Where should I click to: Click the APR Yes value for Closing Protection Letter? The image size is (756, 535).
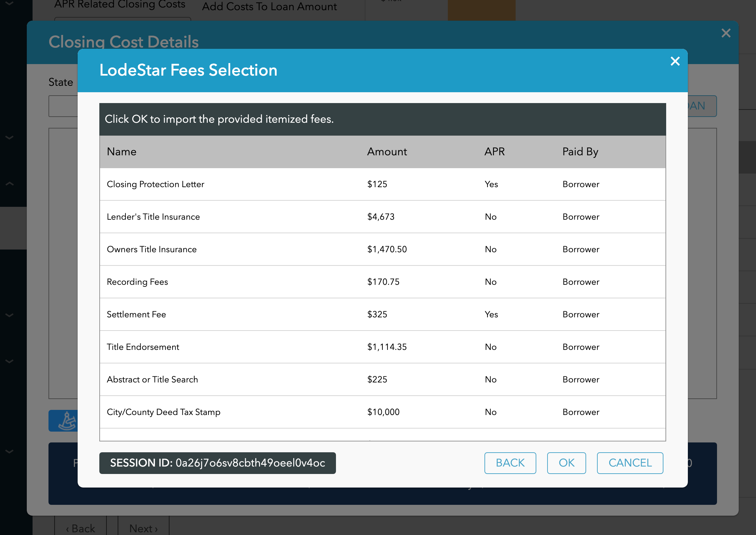[491, 184]
